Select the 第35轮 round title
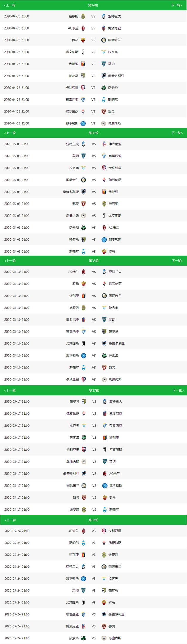Viewport: 187px width, 644px height. click(x=93, y=133)
